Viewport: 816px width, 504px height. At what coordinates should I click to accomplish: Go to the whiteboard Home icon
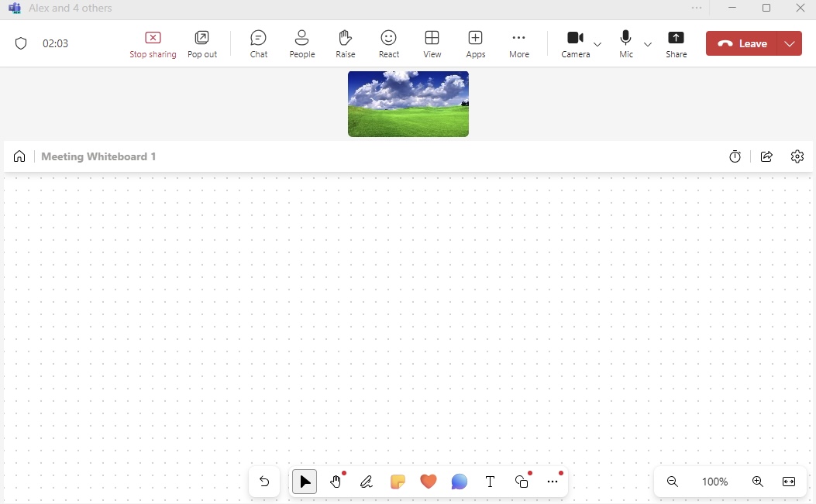[19, 156]
